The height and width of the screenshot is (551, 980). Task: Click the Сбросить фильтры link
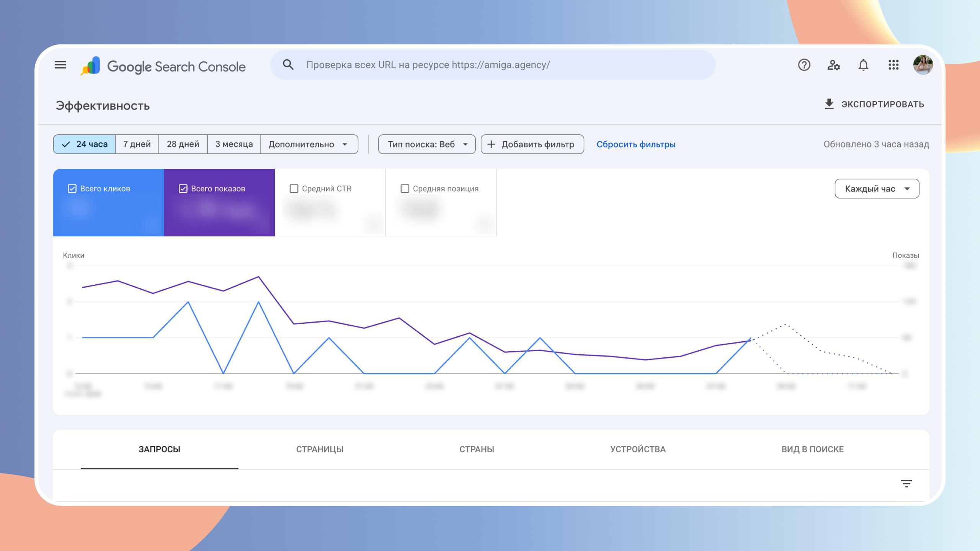click(x=636, y=144)
